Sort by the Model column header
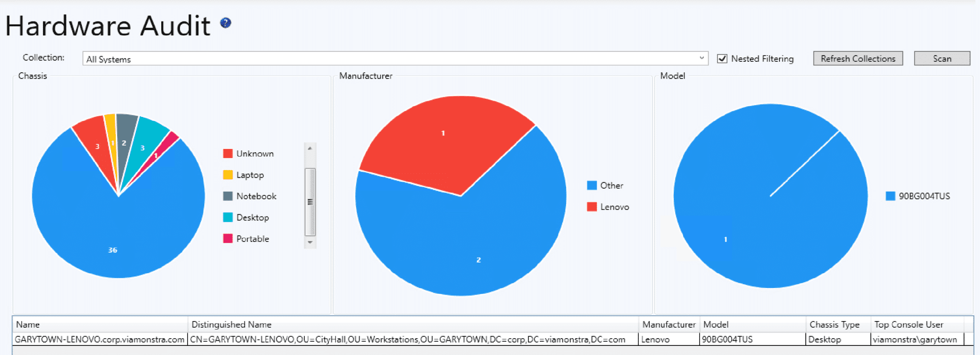This screenshot has width=980, height=355. pos(753,324)
